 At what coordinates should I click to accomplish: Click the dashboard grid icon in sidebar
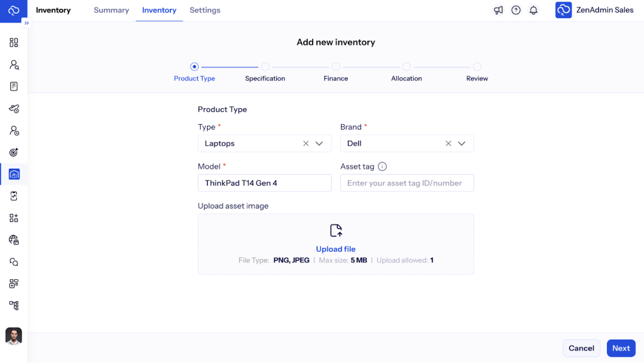click(x=14, y=43)
